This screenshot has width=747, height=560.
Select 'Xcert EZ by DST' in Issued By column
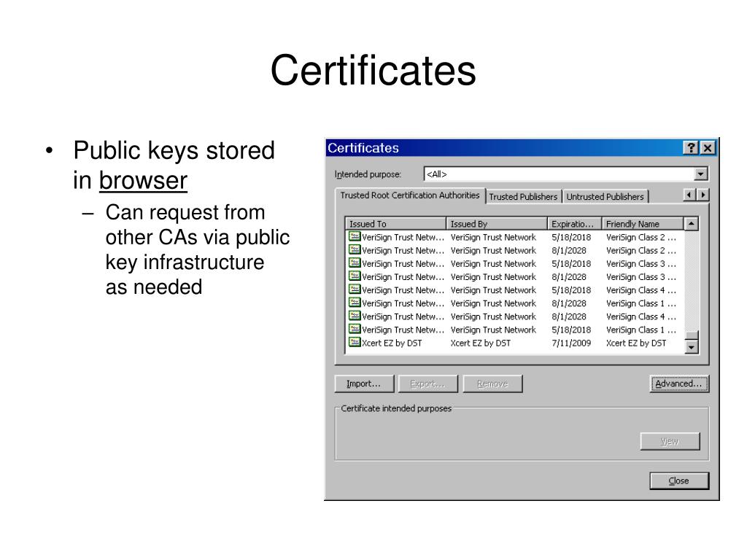tap(480, 343)
